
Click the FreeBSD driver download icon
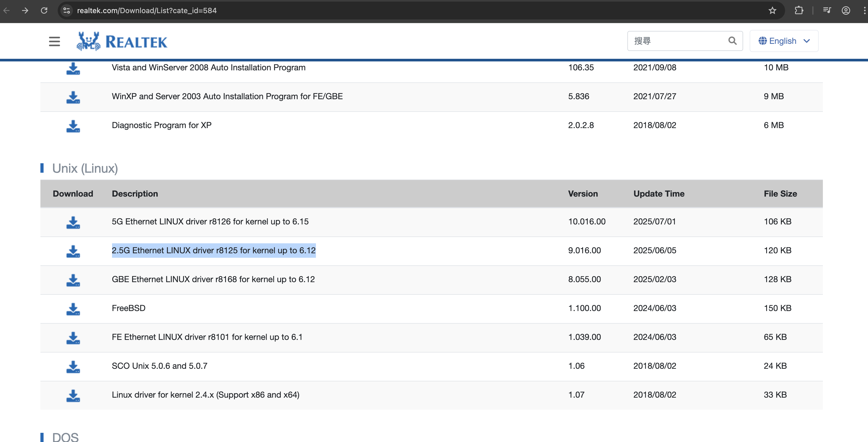pos(73,309)
